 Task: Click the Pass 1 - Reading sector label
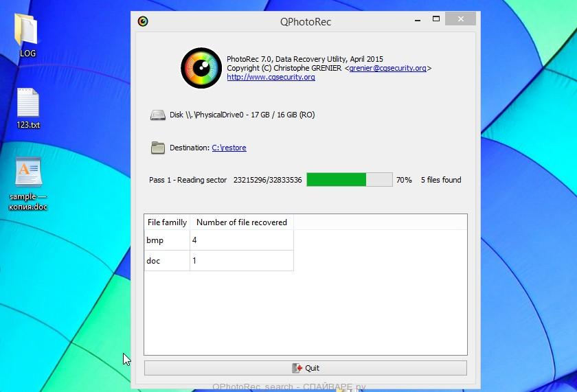(188, 180)
